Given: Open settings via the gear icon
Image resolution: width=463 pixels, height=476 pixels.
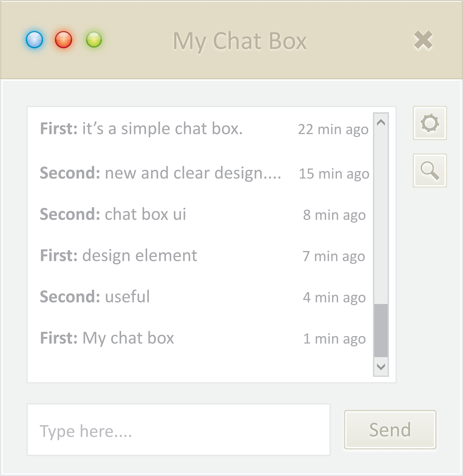Looking at the screenshot, I should 430,123.
